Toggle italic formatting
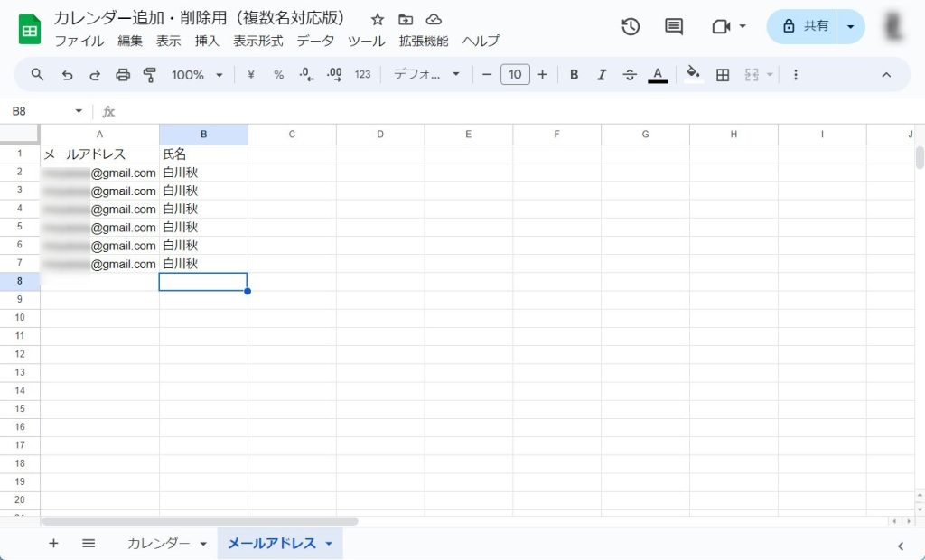The width and height of the screenshot is (925, 560). click(x=602, y=75)
